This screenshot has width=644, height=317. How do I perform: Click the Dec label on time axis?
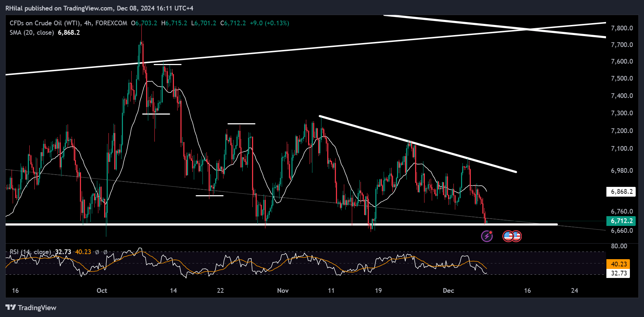(x=448, y=291)
